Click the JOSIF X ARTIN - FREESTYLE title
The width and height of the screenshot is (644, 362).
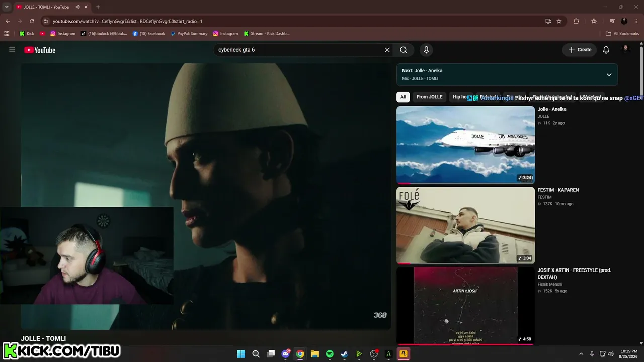(574, 274)
